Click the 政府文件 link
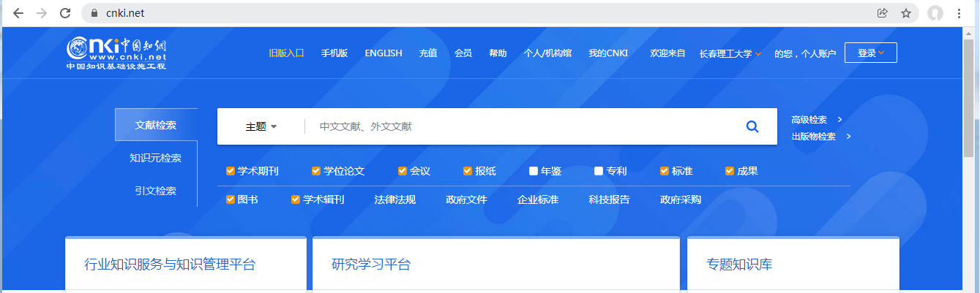The image size is (980, 293). click(466, 199)
